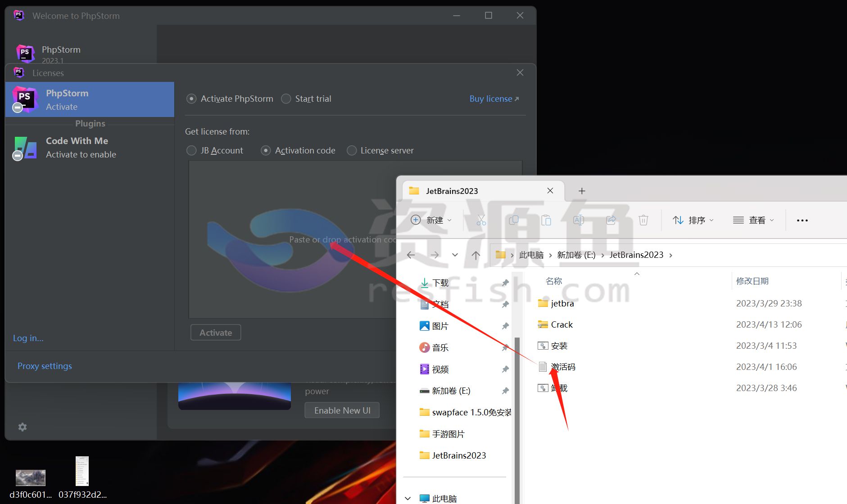Click the Copy icon in Explorer toolbar
This screenshot has height=504, width=847.
tap(514, 220)
